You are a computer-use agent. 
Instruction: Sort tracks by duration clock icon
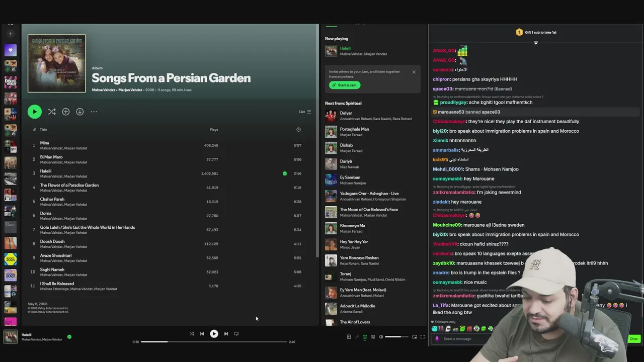[x=298, y=130]
